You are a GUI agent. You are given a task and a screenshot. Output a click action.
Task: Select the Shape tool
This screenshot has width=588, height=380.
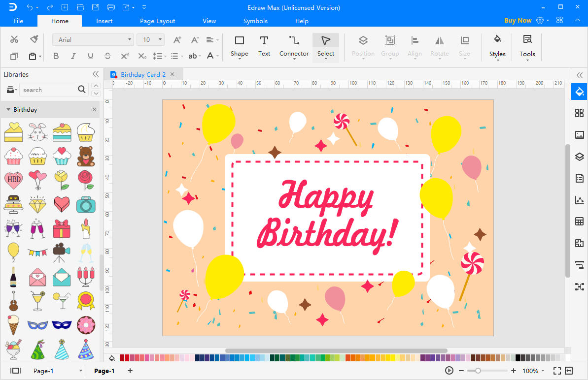tap(239, 46)
